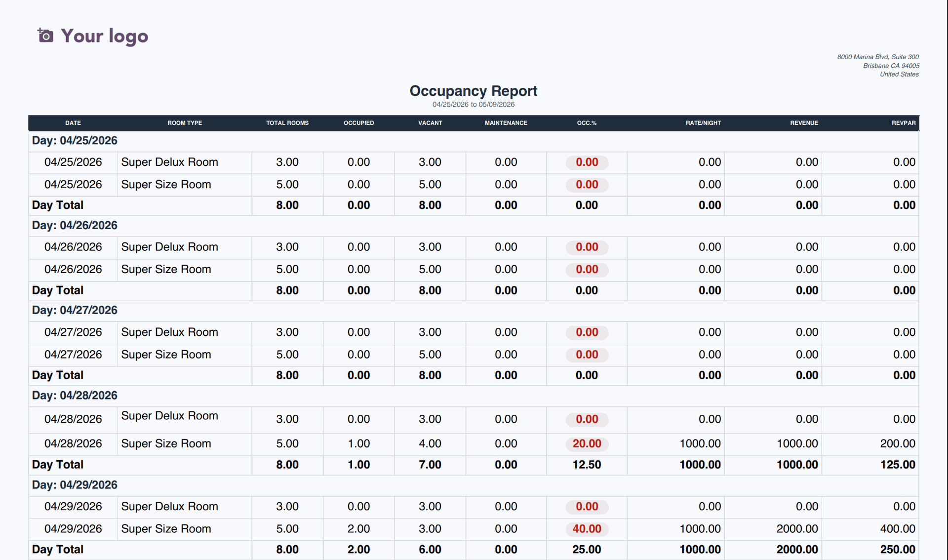The height and width of the screenshot is (560, 948).
Task: Click the red 20.00 occupancy badge
Action: (587, 444)
